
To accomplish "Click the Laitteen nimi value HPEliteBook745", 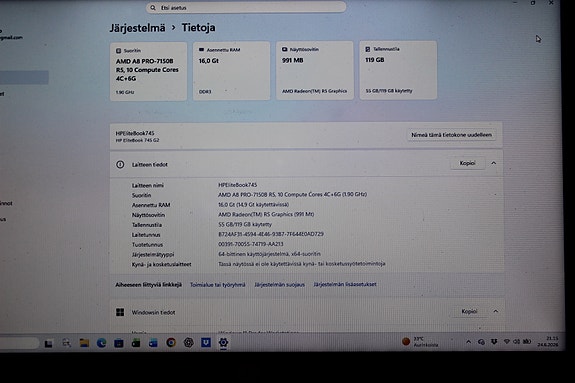I will (238, 185).
